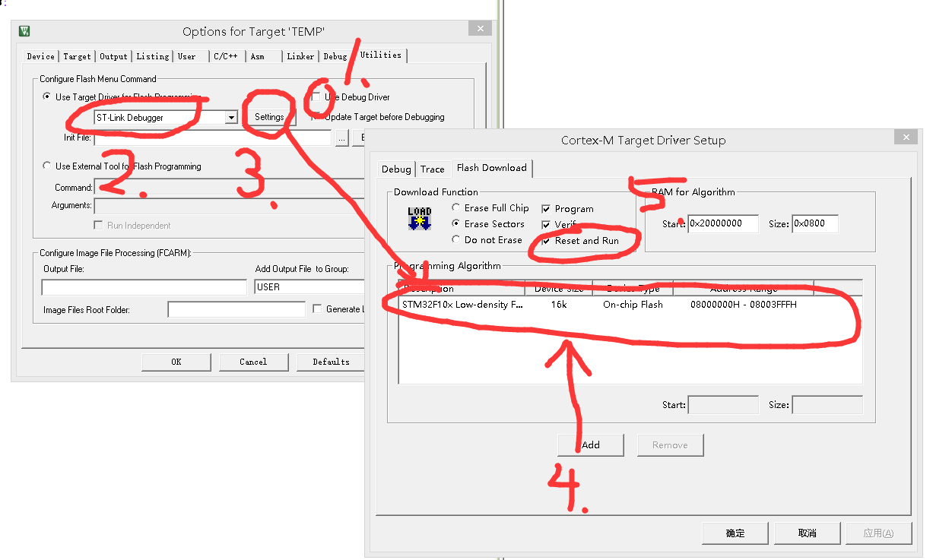The height and width of the screenshot is (560, 933).
Task: Click RAM Size field 0x0800
Action: coord(814,224)
